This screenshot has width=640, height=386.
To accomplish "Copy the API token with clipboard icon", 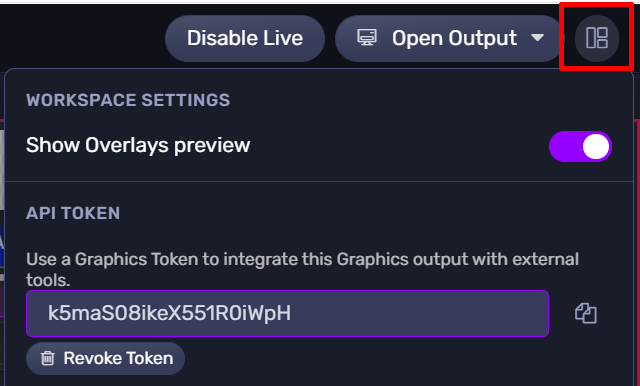I will (x=586, y=313).
